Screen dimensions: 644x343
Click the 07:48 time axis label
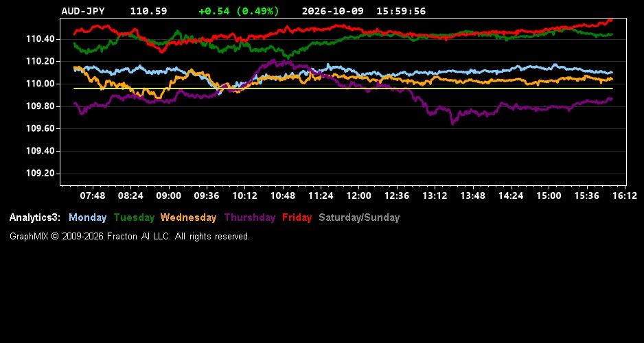(93, 196)
